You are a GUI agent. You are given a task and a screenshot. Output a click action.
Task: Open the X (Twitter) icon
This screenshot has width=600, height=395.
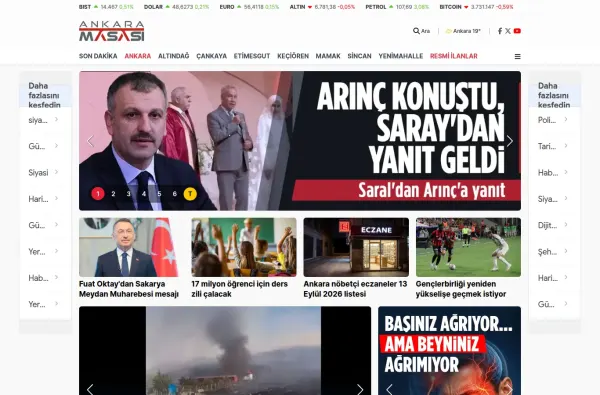508,31
